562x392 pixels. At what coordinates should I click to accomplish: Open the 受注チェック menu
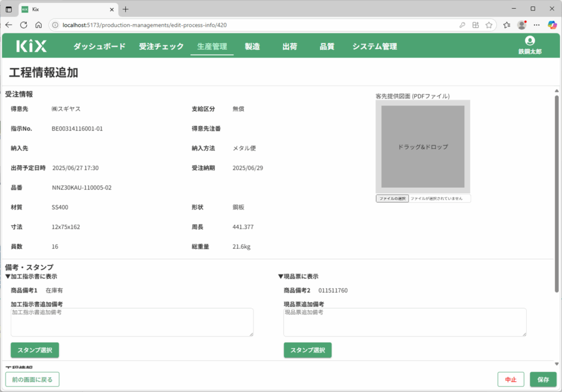click(x=161, y=47)
